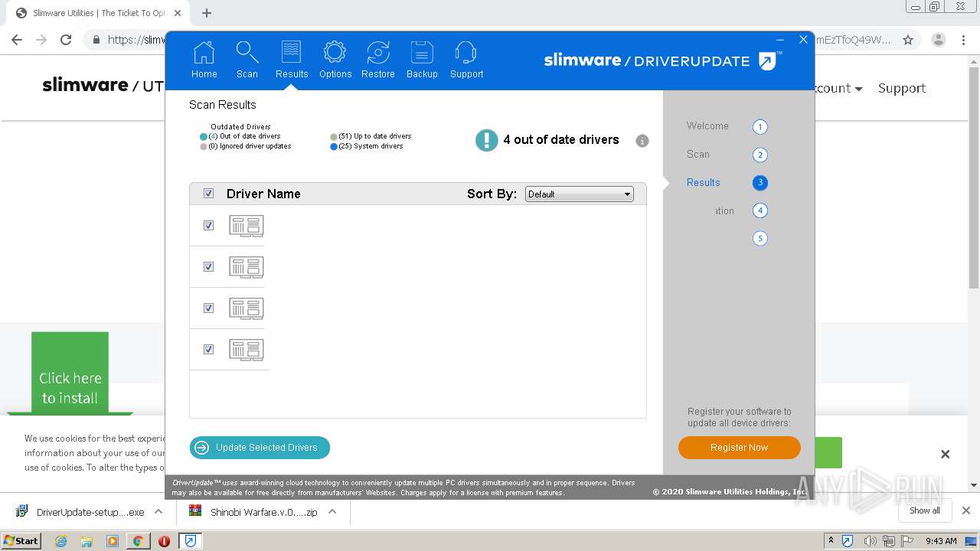This screenshot has width=980, height=551.
Task: Click the up to date drivers legend dot
Action: 334,136
